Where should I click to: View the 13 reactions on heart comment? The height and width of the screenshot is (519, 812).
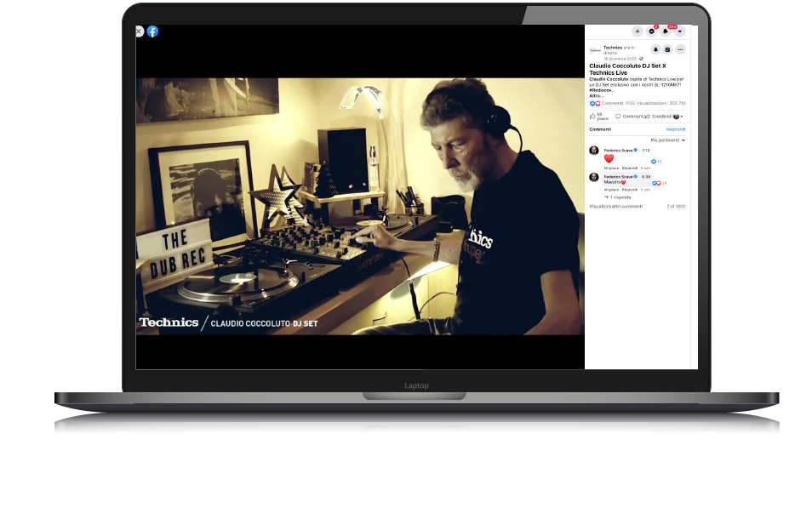pos(656,162)
